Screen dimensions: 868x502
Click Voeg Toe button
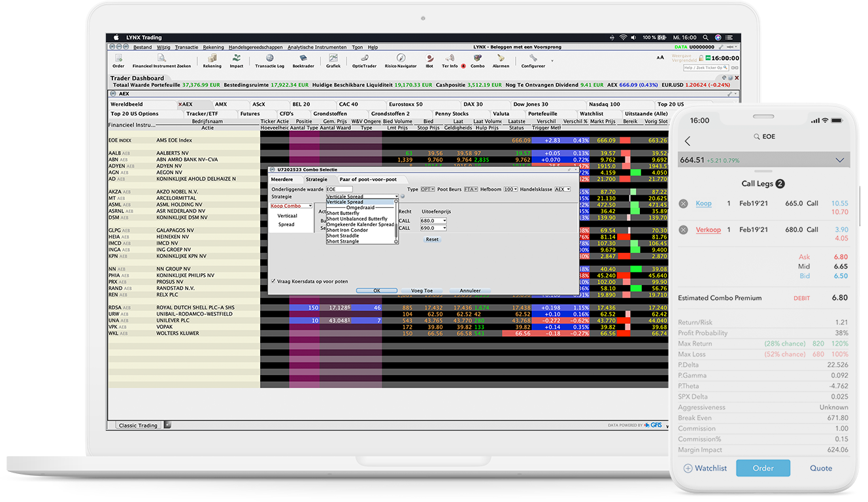tap(422, 291)
